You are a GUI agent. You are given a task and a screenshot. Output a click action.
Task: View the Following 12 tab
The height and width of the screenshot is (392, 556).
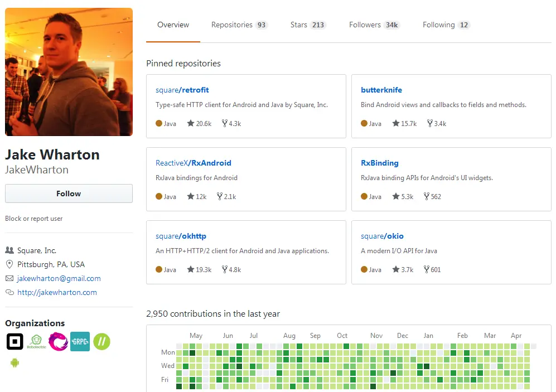[446, 25]
